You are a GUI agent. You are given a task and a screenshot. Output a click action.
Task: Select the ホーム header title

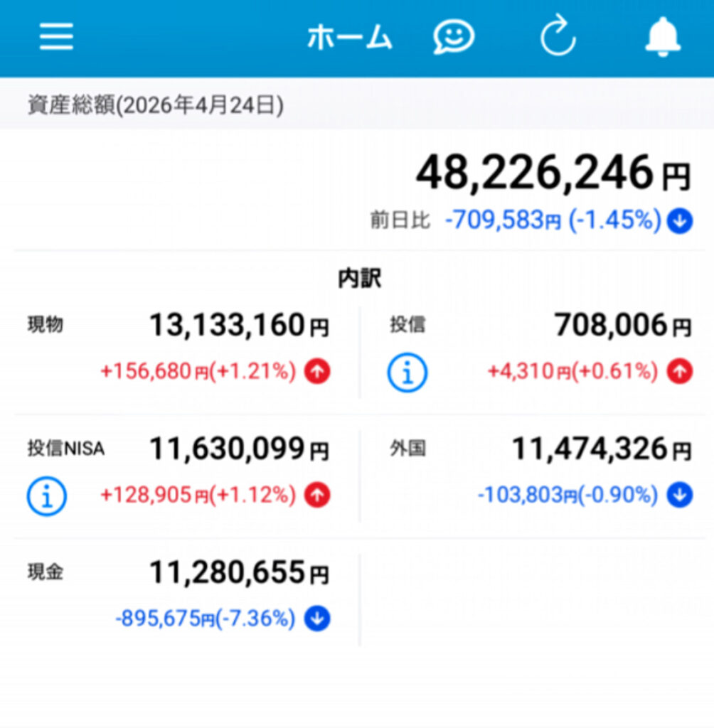pyautogui.click(x=349, y=38)
